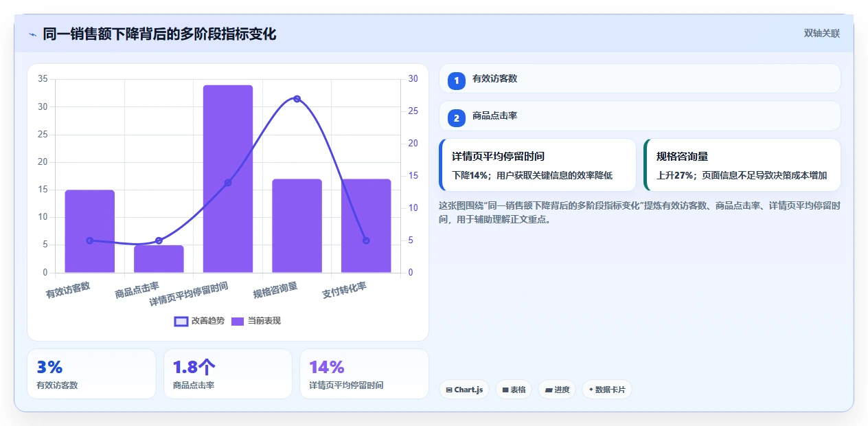The image size is (868, 426).
Task: Click the icon in the 数据卡片 tag
Action: click(x=591, y=390)
